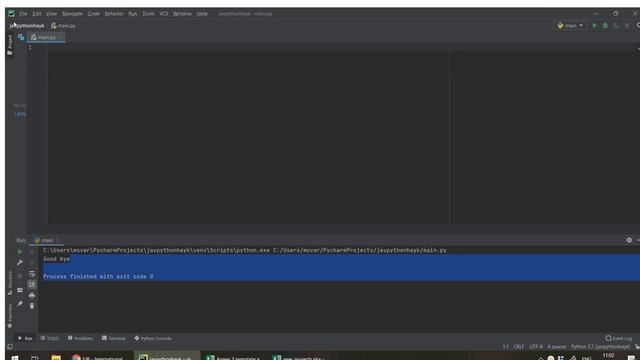Click the Python 3.7 interpreter status item
Viewport: 640px width, 360px height.
(600, 347)
